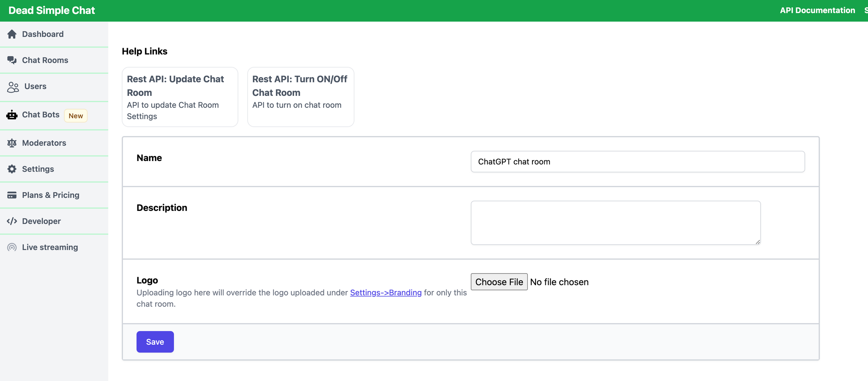This screenshot has width=868, height=381.
Task: Open Rest API: Turn ON/Off Chat Room card
Action: (x=300, y=97)
